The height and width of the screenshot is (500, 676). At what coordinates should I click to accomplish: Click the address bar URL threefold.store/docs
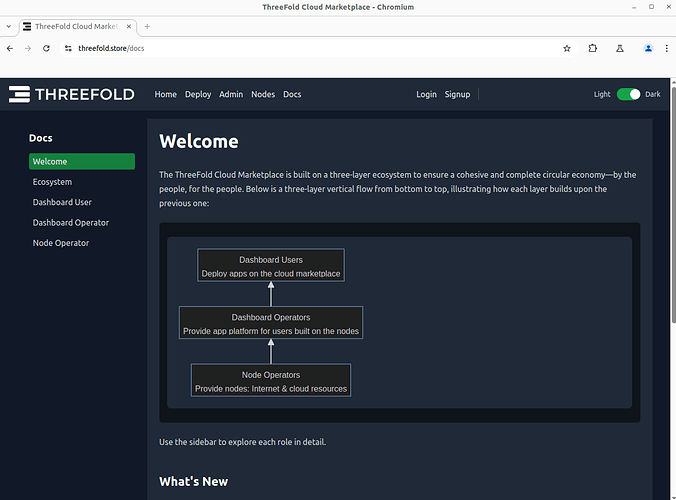point(111,48)
